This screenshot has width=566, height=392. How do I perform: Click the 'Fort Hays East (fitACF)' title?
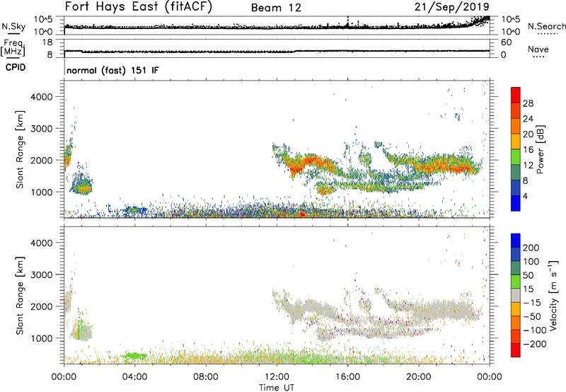point(139,7)
